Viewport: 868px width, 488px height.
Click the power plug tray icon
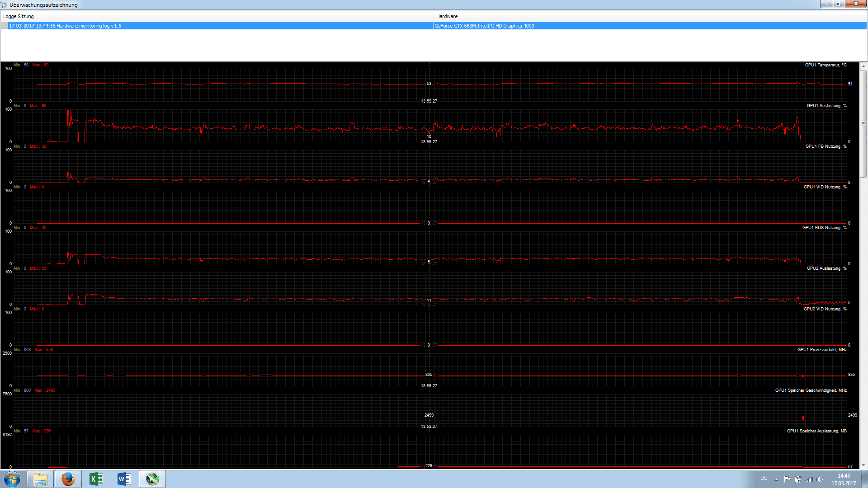tap(798, 479)
